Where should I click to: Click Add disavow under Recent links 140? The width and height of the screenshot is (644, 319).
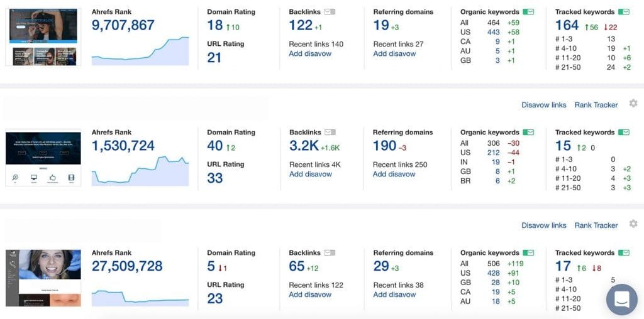310,54
